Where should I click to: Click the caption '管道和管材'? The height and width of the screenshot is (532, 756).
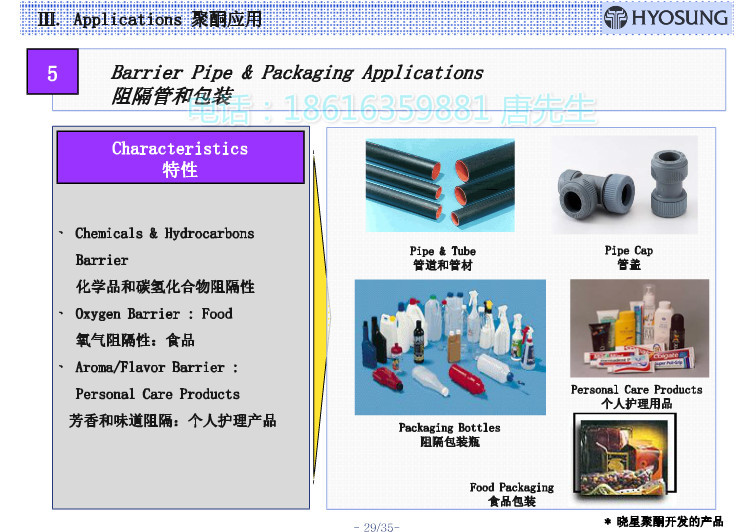point(443,265)
